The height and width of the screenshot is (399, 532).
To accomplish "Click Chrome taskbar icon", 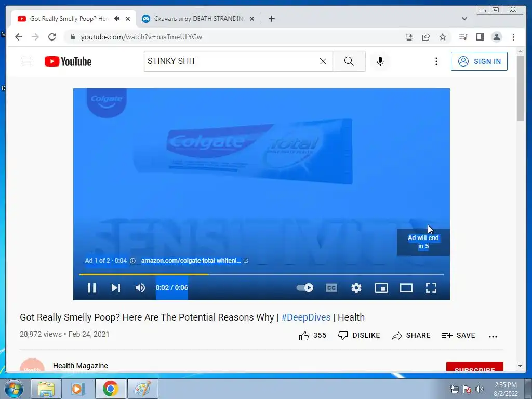I will tap(110, 389).
